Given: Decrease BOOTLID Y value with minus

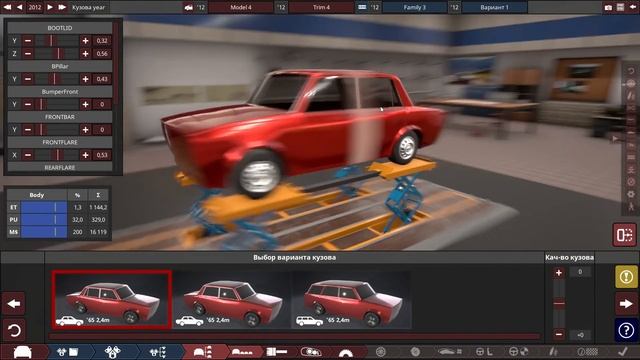Looking at the screenshot, I should 28,41.
